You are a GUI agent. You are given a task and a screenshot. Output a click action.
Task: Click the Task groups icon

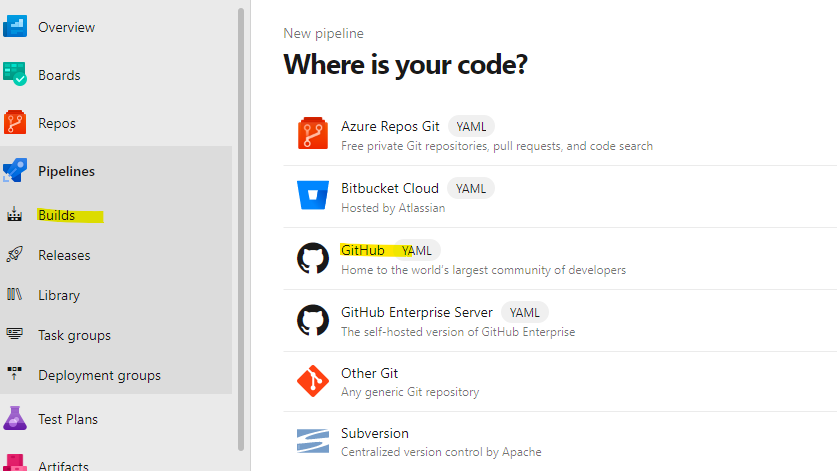(14, 334)
